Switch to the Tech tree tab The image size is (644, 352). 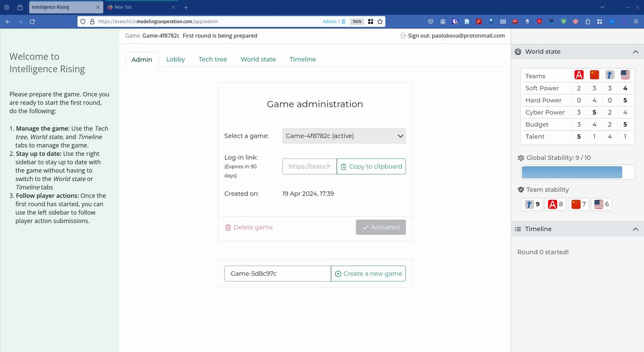tap(212, 59)
